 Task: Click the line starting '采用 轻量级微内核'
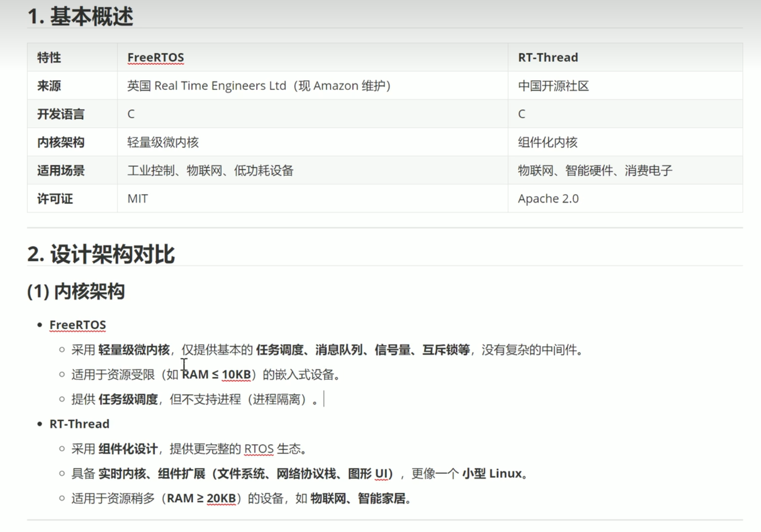pyautogui.click(x=328, y=350)
